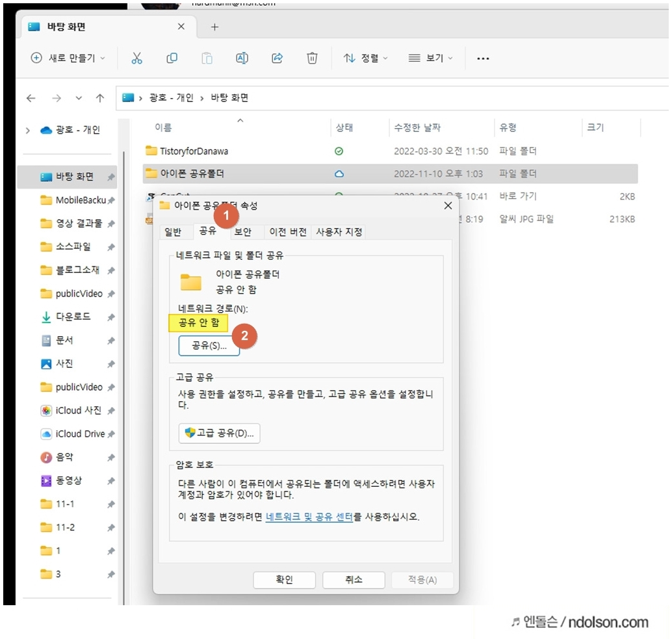Click pin icon next to 음악

click(x=111, y=457)
